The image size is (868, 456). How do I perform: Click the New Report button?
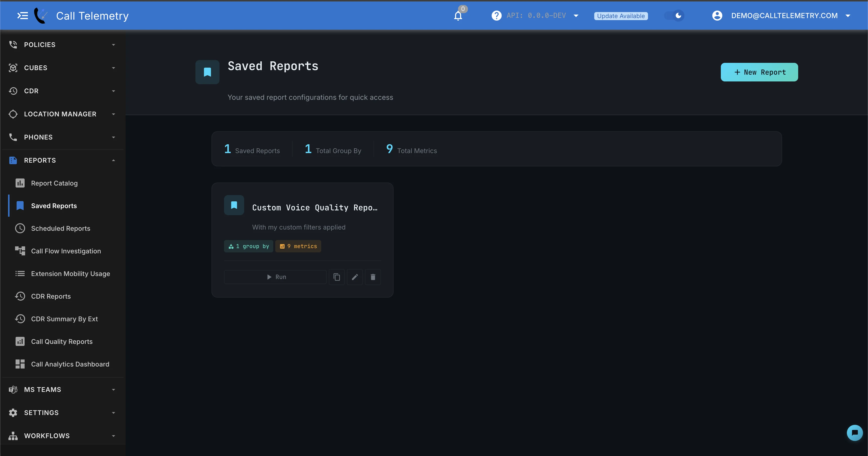point(759,72)
